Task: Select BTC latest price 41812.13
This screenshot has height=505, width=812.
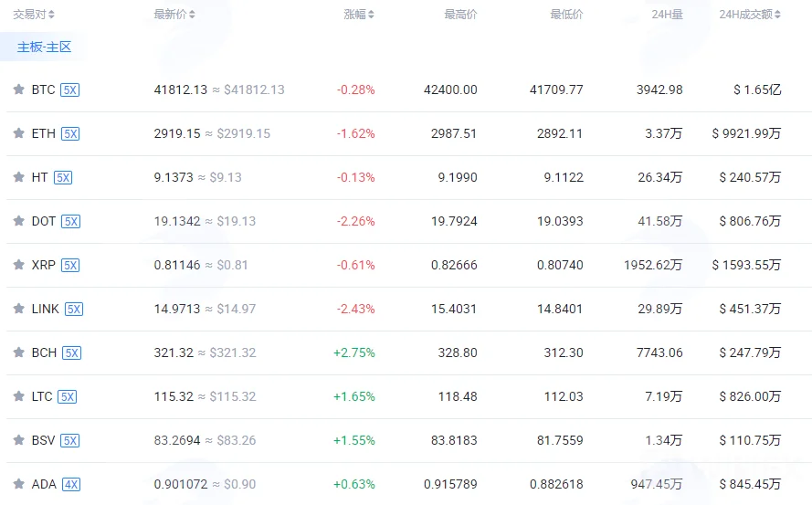Action: [x=180, y=89]
